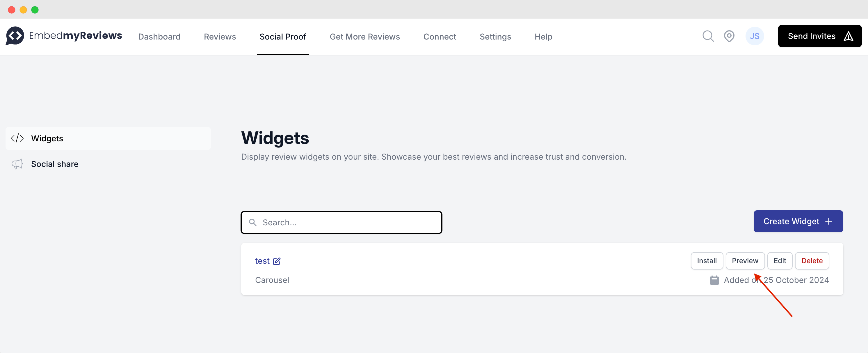
Task: Open the Settings tab
Action: (x=495, y=36)
